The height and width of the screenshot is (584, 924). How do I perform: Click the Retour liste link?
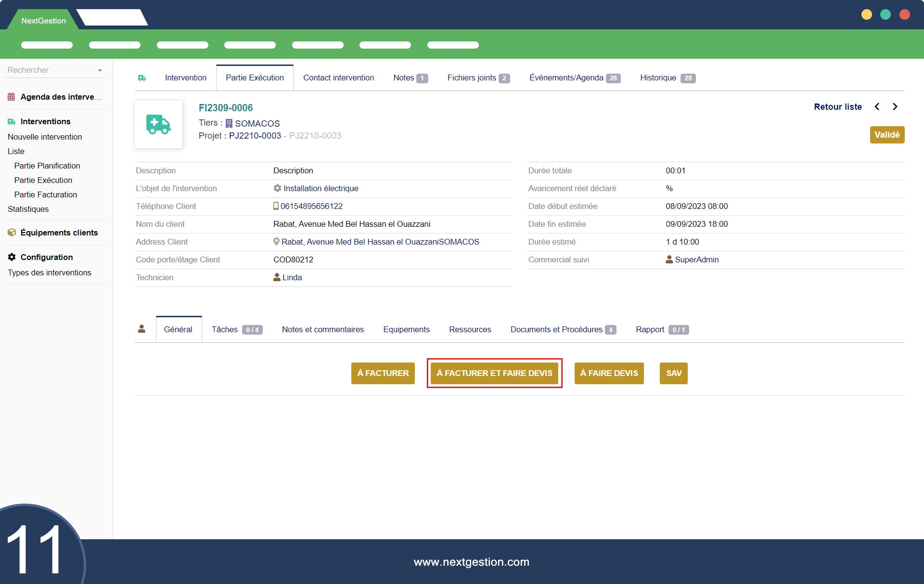coord(837,107)
